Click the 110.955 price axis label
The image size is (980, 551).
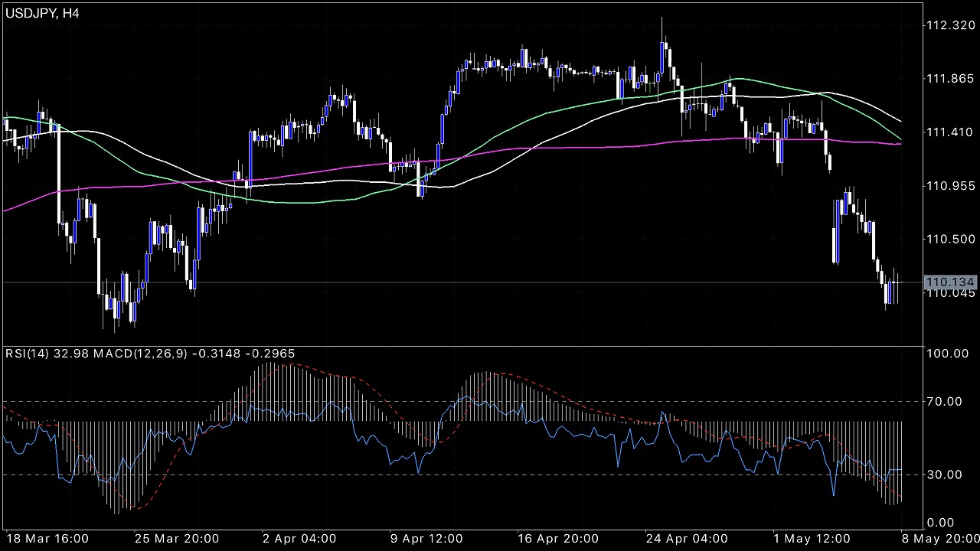pos(949,186)
